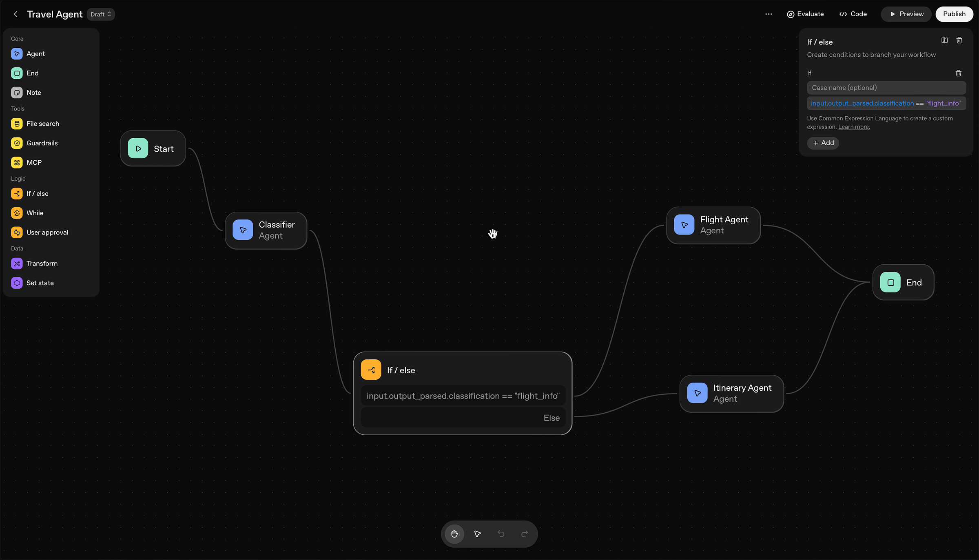
Task: Open the Evaluate view
Action: click(x=805, y=14)
